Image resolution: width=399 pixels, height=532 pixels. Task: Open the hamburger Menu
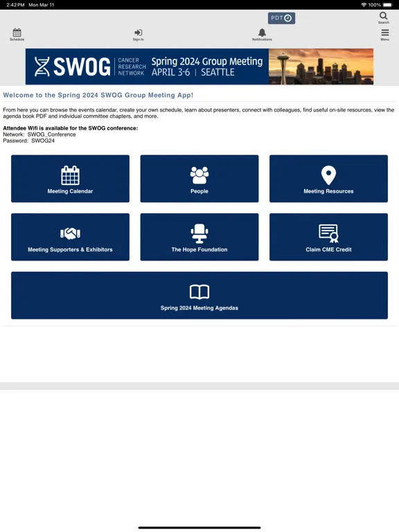384,35
